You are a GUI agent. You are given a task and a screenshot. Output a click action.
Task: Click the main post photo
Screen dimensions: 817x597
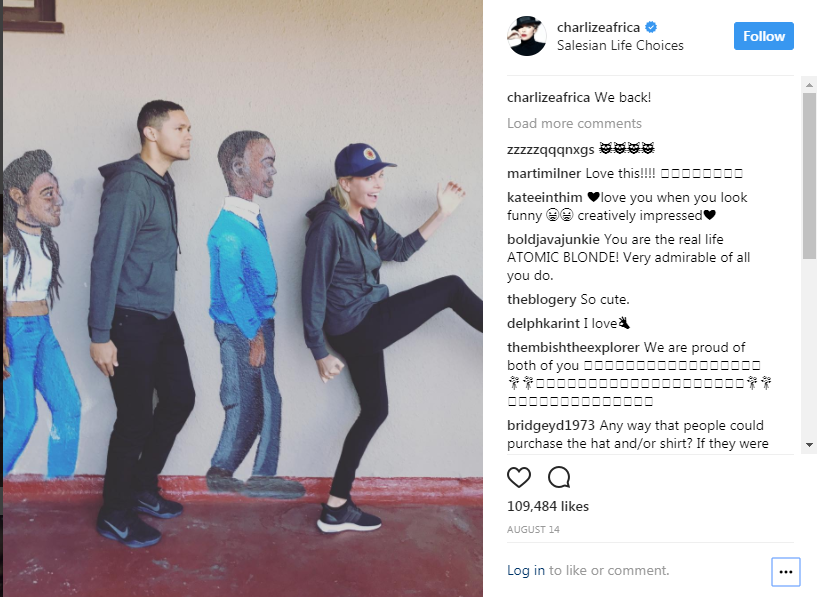click(x=243, y=298)
